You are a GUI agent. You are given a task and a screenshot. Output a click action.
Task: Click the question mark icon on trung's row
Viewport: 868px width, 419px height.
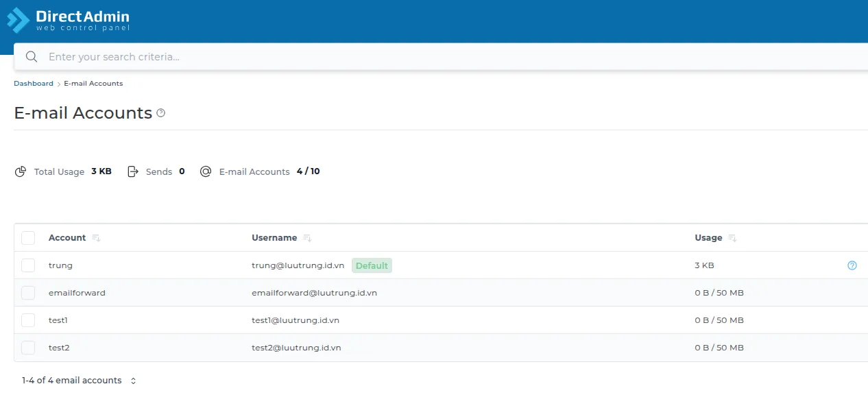[x=852, y=265]
